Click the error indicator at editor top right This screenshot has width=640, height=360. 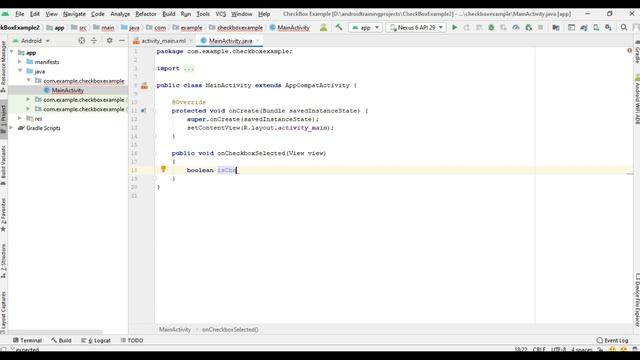click(x=629, y=51)
